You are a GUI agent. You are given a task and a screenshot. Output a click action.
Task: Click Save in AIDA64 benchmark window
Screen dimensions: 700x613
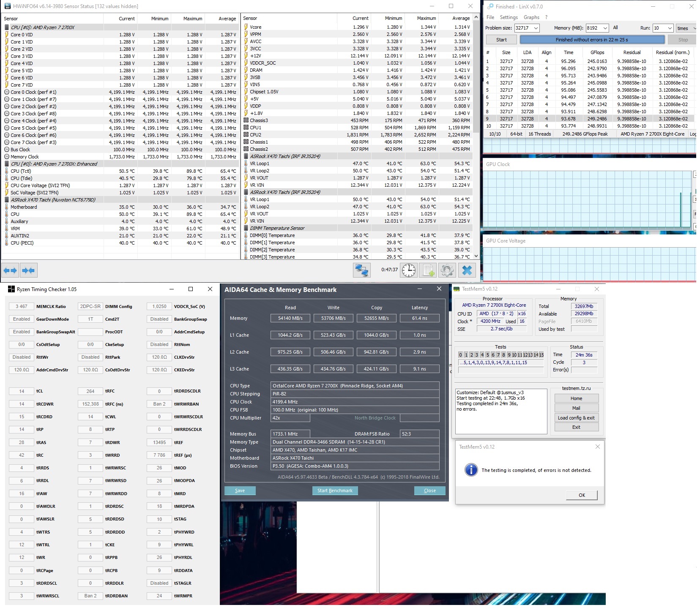click(x=240, y=490)
